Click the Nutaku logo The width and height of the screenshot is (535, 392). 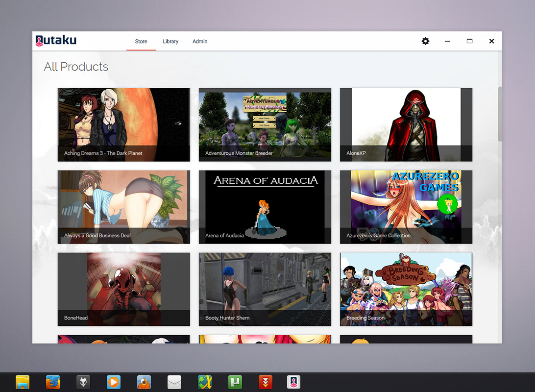point(56,40)
